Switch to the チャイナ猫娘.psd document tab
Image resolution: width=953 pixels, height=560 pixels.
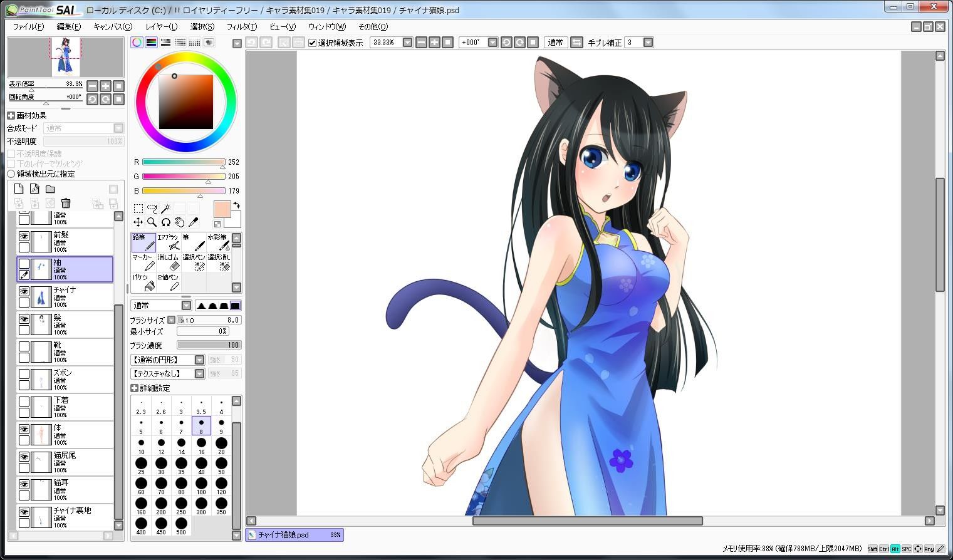click(294, 535)
